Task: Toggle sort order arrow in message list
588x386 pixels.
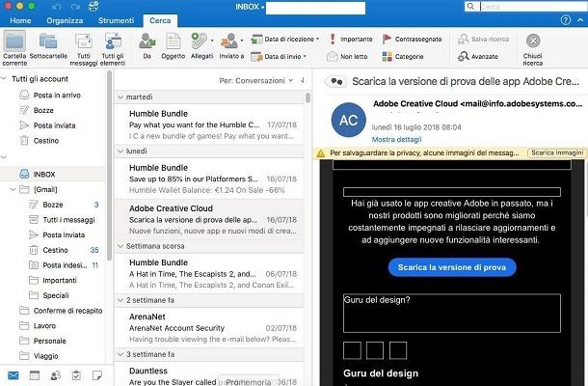Action: click(x=303, y=80)
